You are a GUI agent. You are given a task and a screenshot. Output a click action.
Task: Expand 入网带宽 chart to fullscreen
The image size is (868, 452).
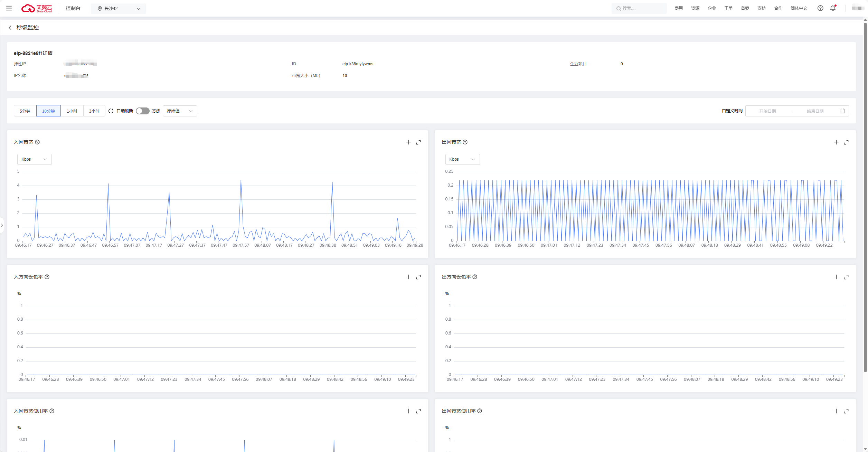point(418,142)
